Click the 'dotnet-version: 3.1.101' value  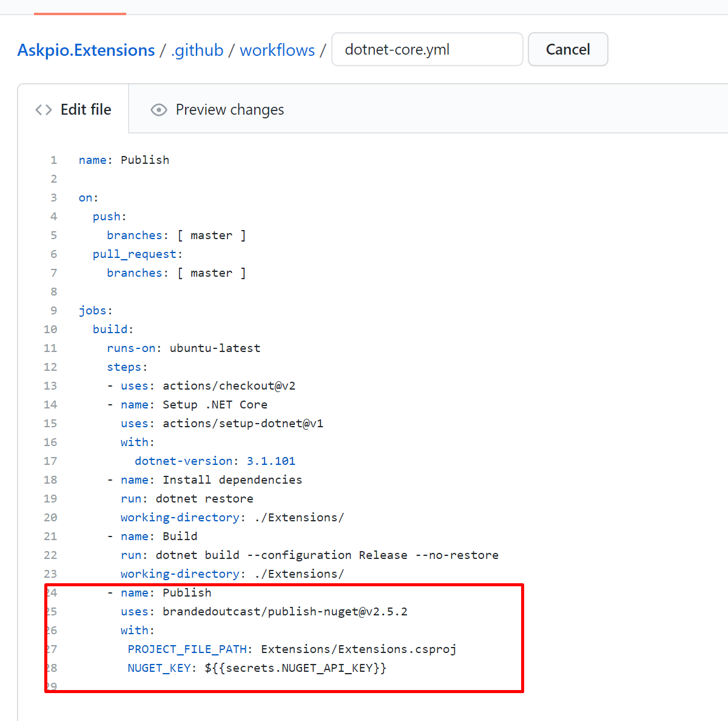point(271,461)
